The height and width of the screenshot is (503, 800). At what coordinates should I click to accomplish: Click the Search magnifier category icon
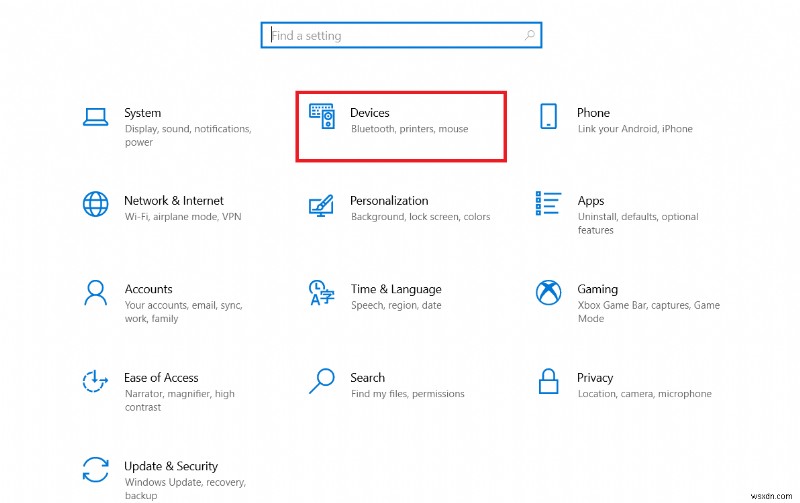pyautogui.click(x=321, y=381)
